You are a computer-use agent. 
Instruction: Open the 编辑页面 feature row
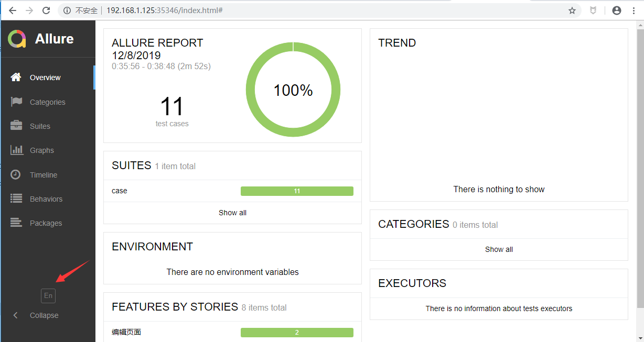click(x=232, y=332)
